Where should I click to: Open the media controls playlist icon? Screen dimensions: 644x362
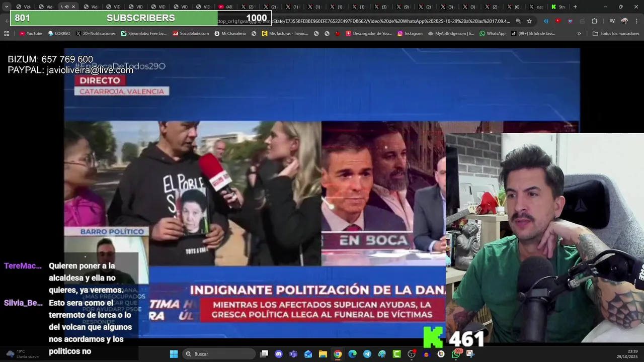[612, 21]
